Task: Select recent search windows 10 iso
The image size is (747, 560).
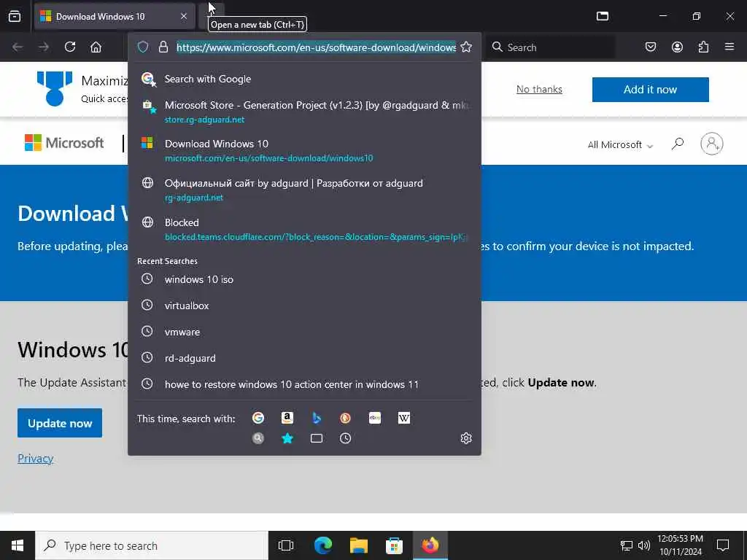Action: tap(304, 279)
